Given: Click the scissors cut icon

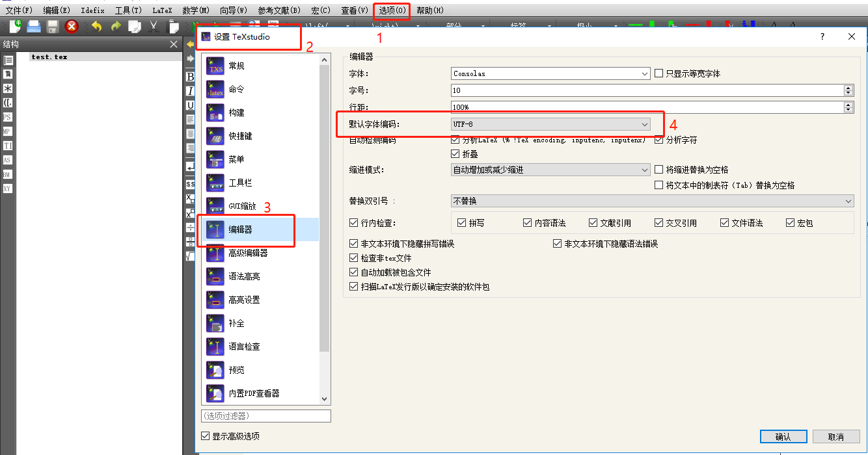Looking at the screenshot, I should click(x=154, y=26).
